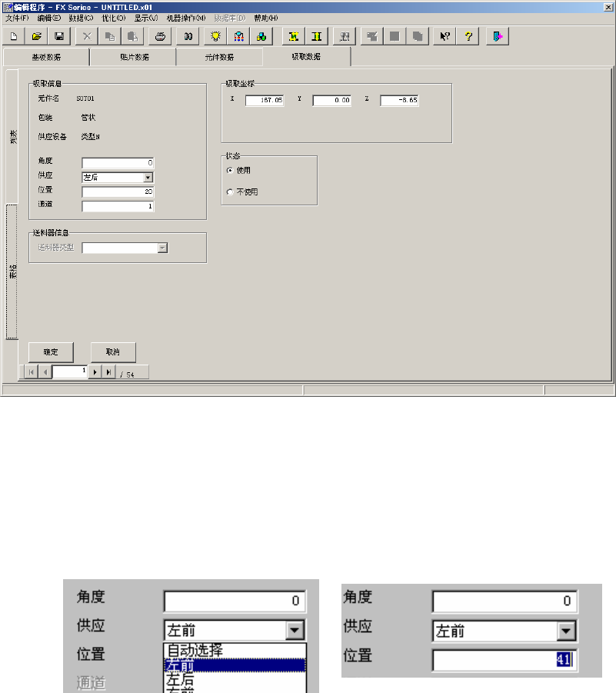Jump to the first record
This screenshot has width=616, height=693.
[31, 372]
